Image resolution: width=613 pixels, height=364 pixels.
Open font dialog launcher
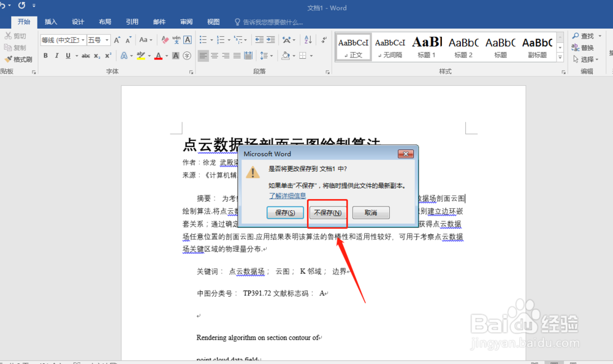(x=191, y=72)
